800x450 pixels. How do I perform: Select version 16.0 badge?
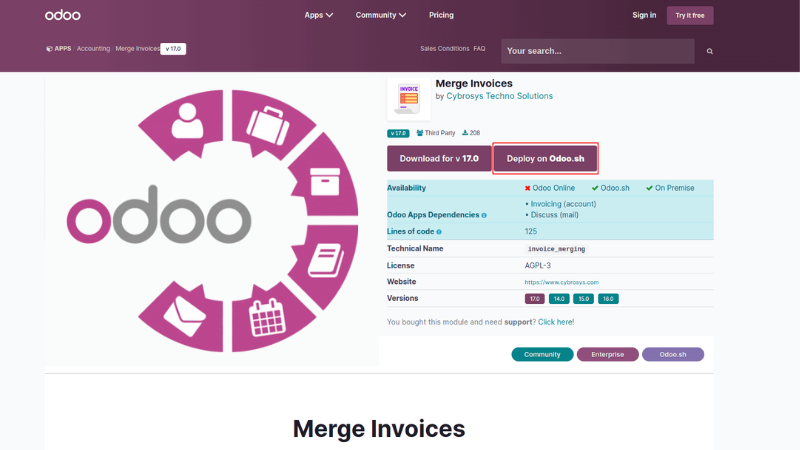coord(608,298)
